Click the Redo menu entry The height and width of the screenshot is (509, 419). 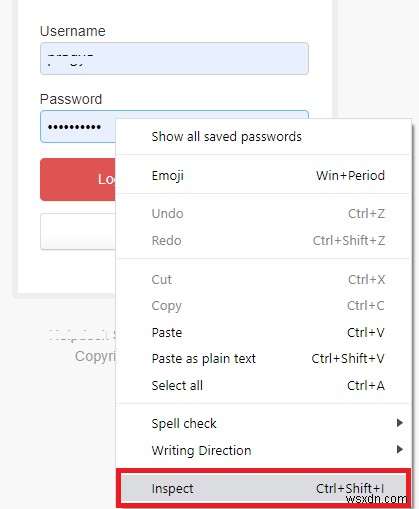point(263,240)
